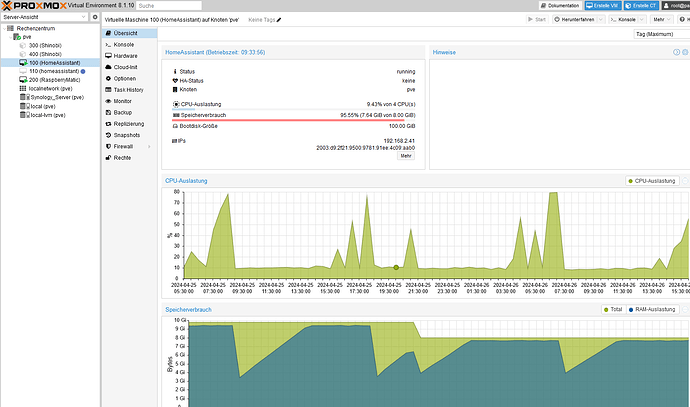Click the edit tags pencil icon
This screenshot has width=690, height=407.
(279, 20)
